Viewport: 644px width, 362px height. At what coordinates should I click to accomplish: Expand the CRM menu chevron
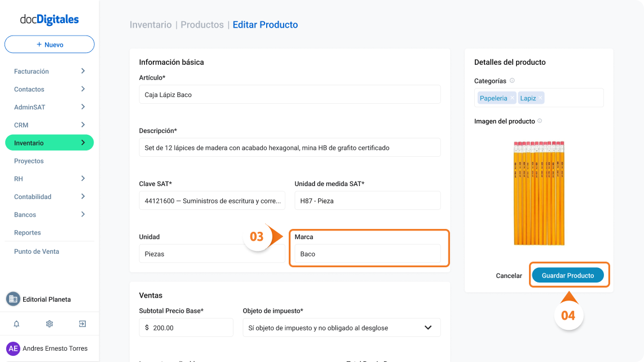[x=83, y=125]
